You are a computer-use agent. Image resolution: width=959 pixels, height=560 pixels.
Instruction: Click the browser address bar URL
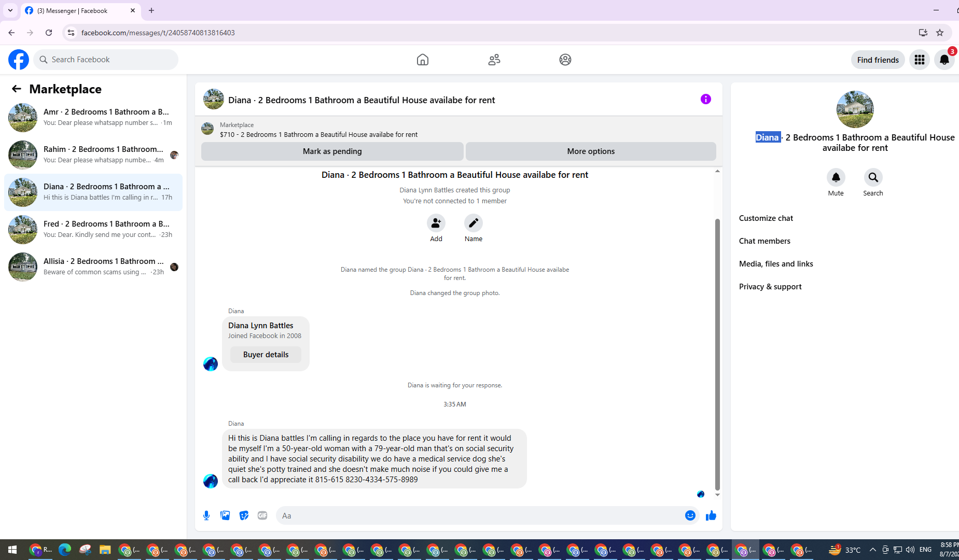click(x=158, y=33)
